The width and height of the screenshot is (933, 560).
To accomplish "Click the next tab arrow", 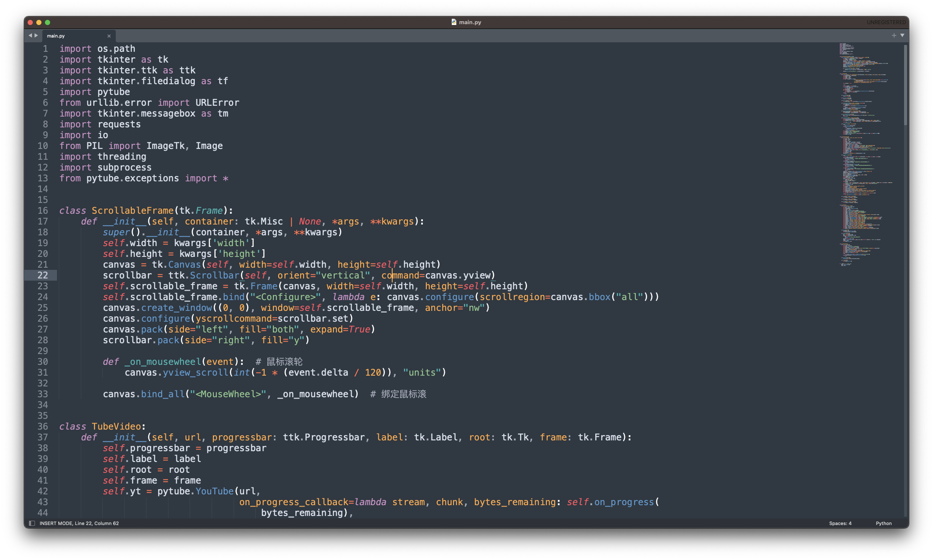I will click(36, 35).
